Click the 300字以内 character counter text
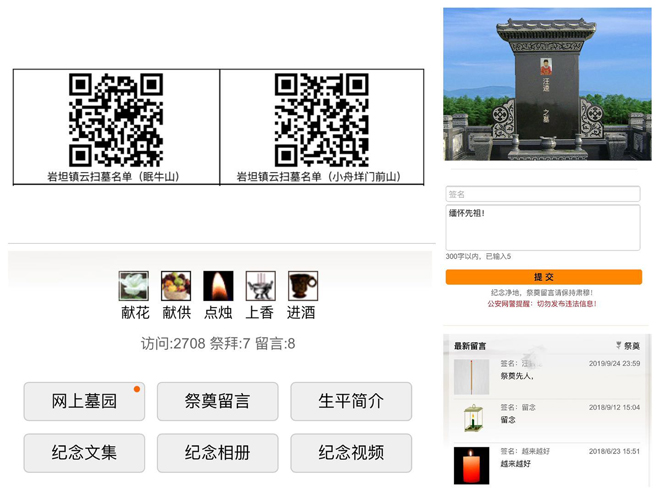 pyautogui.click(x=478, y=256)
